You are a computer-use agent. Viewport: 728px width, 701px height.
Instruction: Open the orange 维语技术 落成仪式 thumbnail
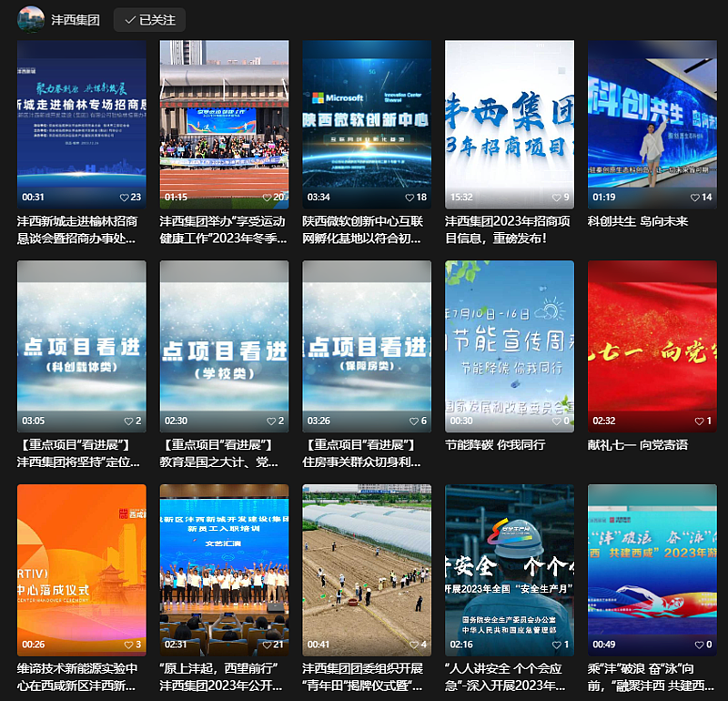click(82, 560)
